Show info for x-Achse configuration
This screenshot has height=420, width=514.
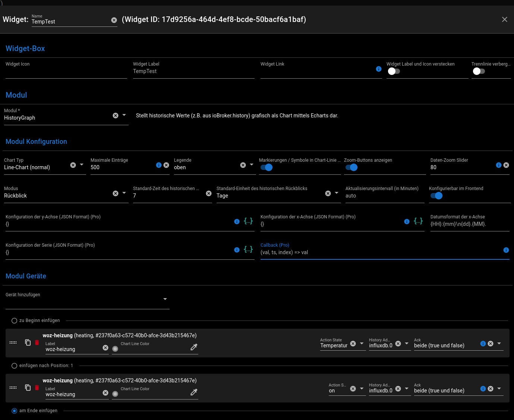407,222
